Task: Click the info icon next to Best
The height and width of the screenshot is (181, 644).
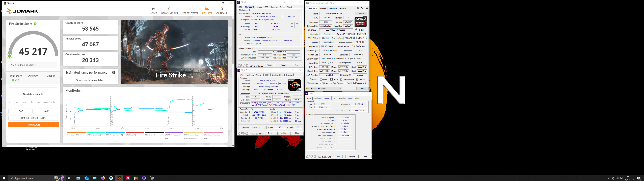Action: [x=54, y=76]
